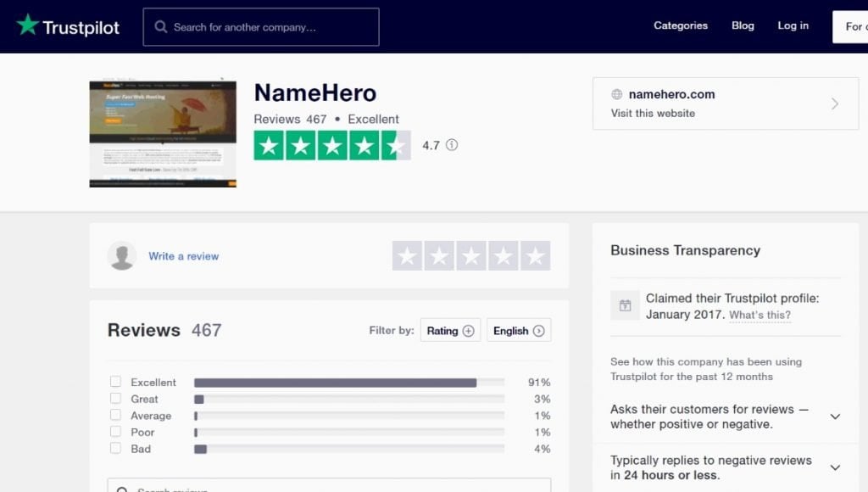Click the Business Transparency heading
The height and width of the screenshot is (492, 868).
click(x=685, y=250)
